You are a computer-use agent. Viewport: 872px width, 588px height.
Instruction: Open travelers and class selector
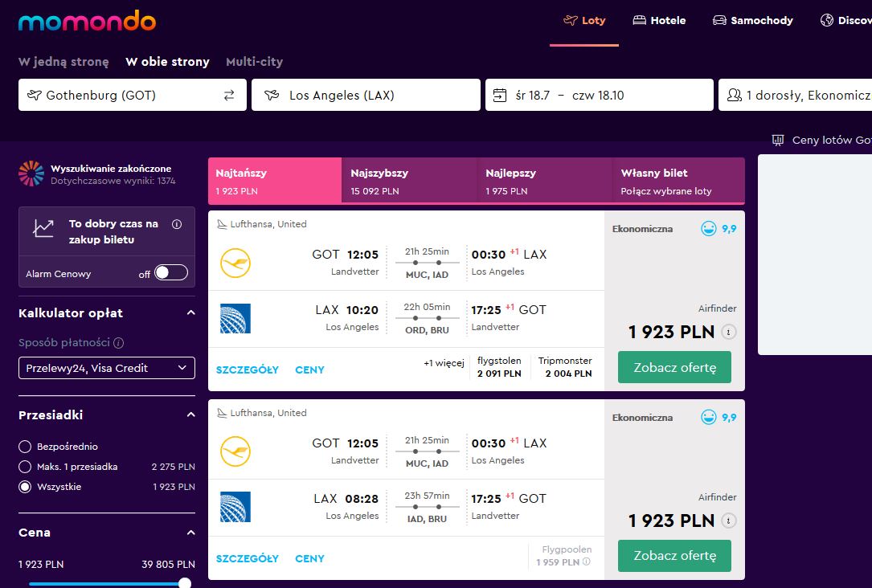pyautogui.click(x=796, y=95)
